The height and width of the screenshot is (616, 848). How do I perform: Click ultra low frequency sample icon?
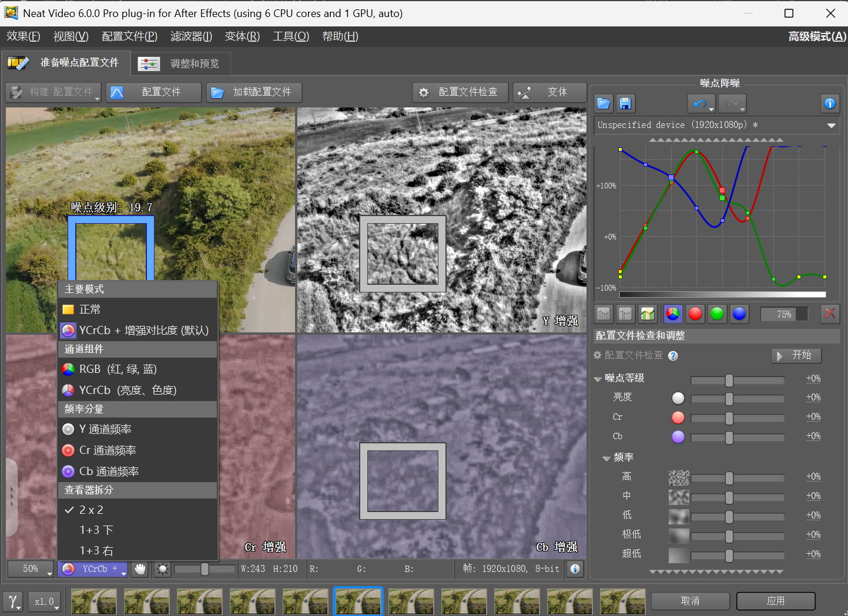coord(679,555)
